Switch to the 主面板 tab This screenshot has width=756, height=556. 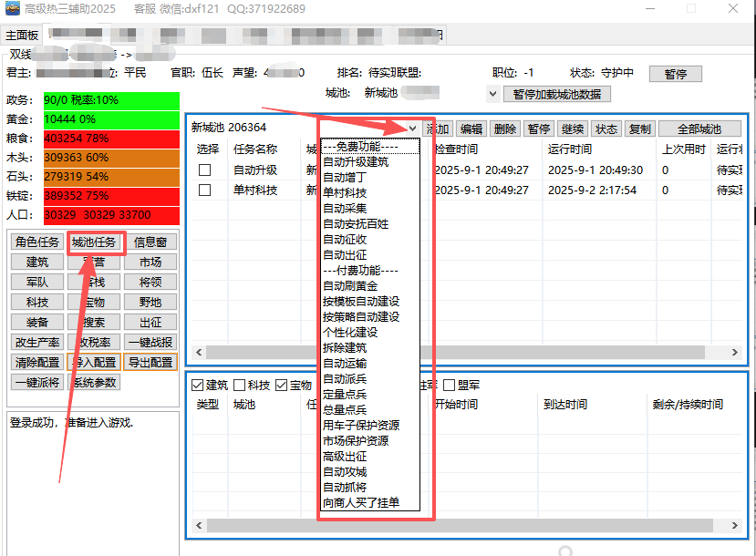click(x=22, y=36)
